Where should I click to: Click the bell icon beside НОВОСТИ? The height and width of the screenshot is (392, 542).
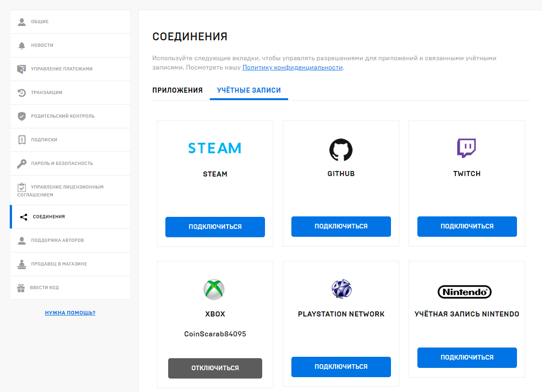click(x=22, y=45)
